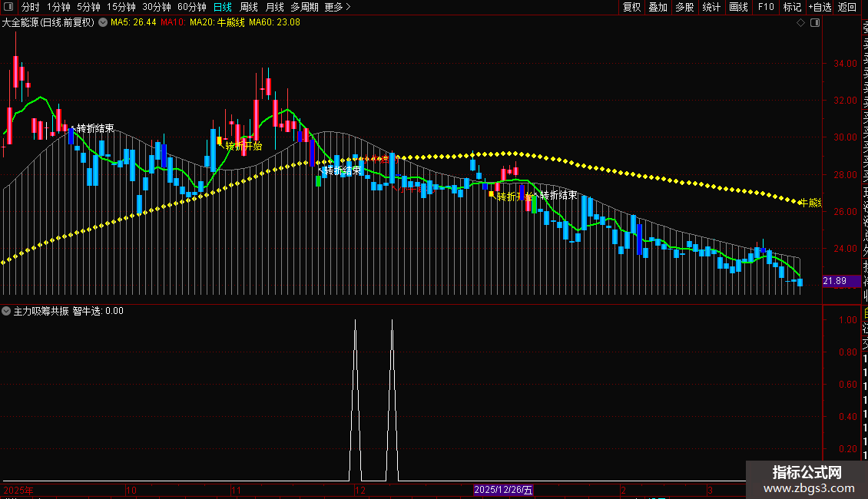Open the 标记 marking tool
This screenshot has height=499, width=868.
tap(792, 7)
